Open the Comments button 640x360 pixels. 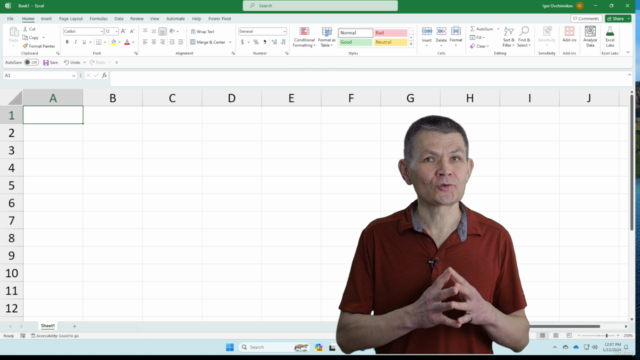tap(586, 19)
